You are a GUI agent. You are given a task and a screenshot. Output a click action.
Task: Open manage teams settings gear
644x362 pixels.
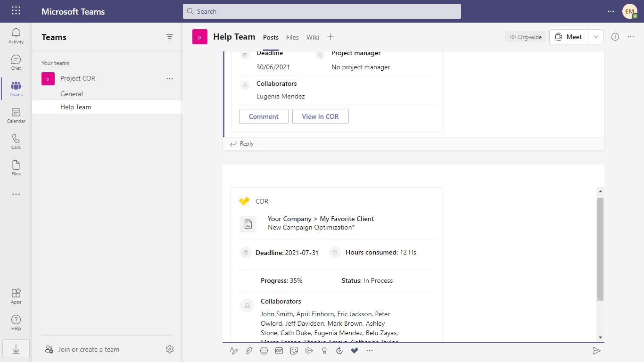tap(170, 349)
